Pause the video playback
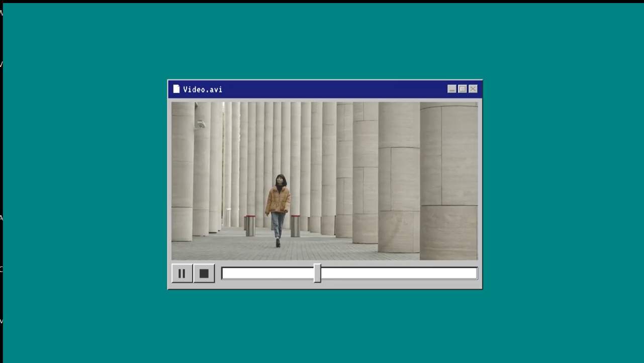The image size is (644, 363). point(182,274)
